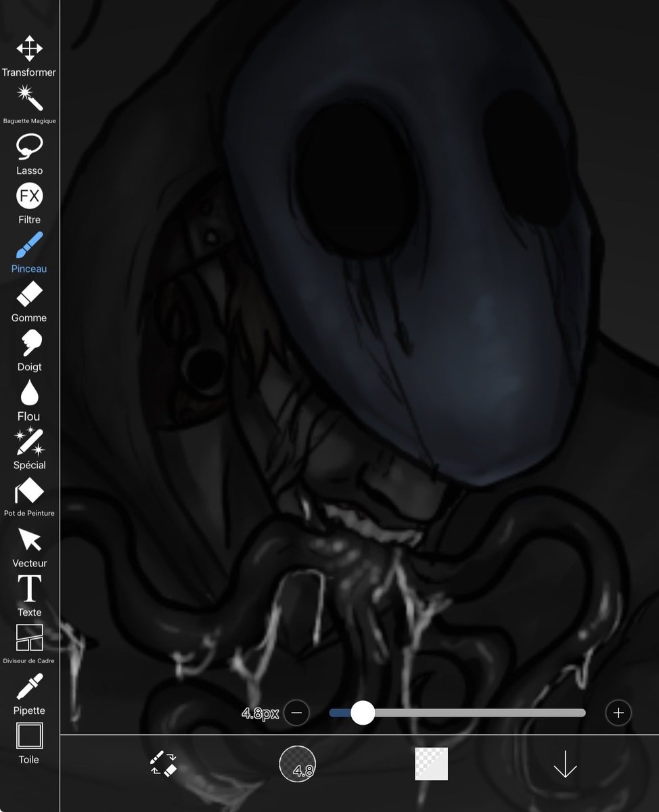Toggle brush and eraser swap icon
The height and width of the screenshot is (812, 659).
[163, 763]
